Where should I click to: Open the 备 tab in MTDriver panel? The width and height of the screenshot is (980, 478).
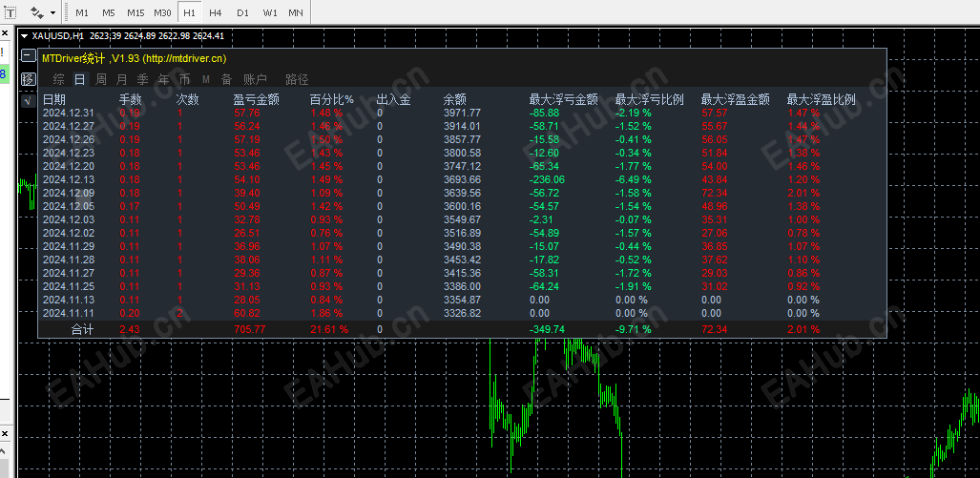point(227,79)
